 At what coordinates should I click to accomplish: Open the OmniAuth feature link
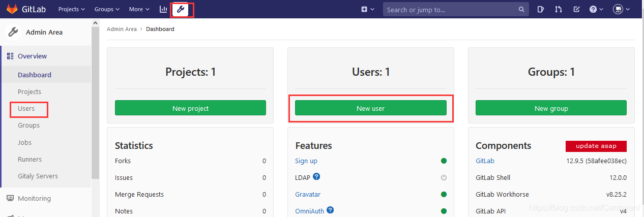309,211
